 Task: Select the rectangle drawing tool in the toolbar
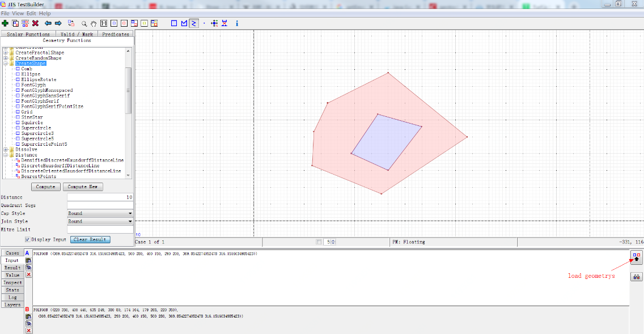[175, 23]
